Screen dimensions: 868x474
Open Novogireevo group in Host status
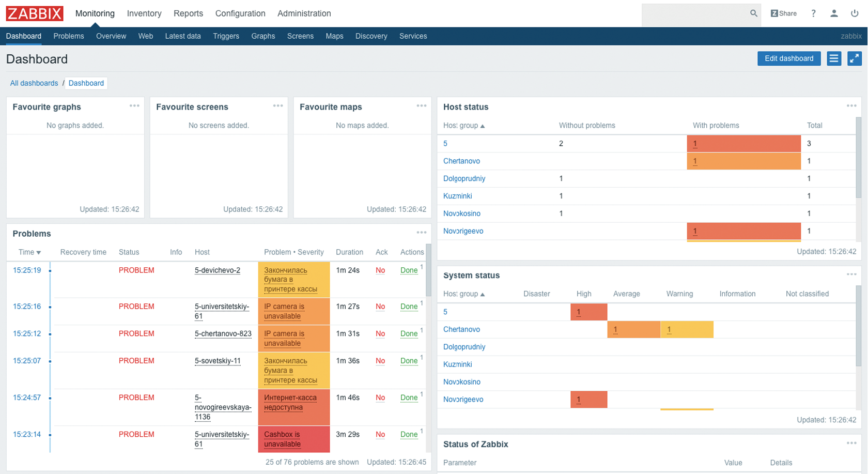coord(463,231)
